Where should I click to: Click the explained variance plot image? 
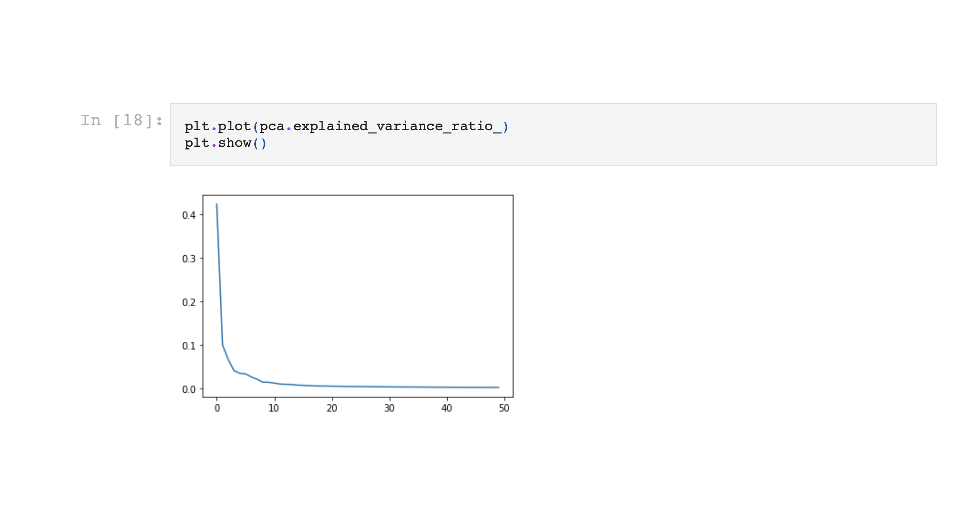click(358, 296)
